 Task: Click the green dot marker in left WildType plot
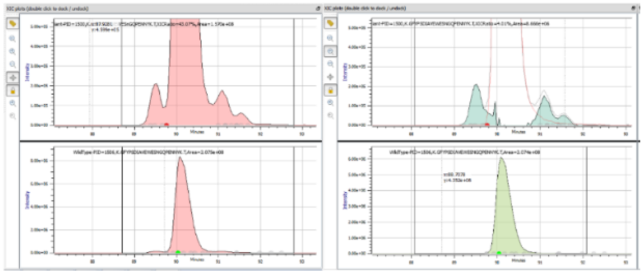[x=178, y=252]
